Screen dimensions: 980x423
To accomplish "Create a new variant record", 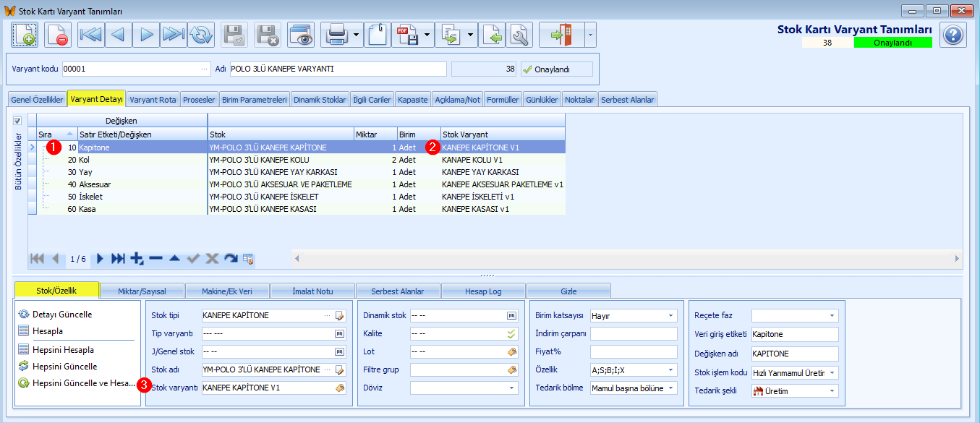I will coord(24,35).
